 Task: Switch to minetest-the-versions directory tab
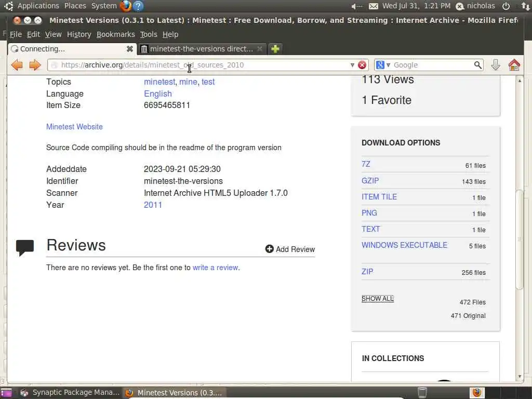[x=202, y=49]
